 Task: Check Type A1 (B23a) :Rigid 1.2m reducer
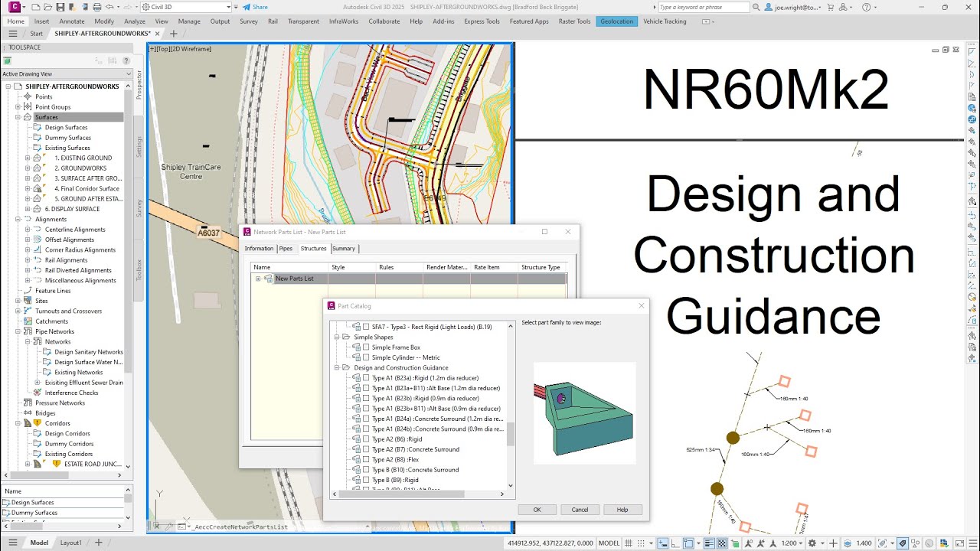[x=366, y=378]
